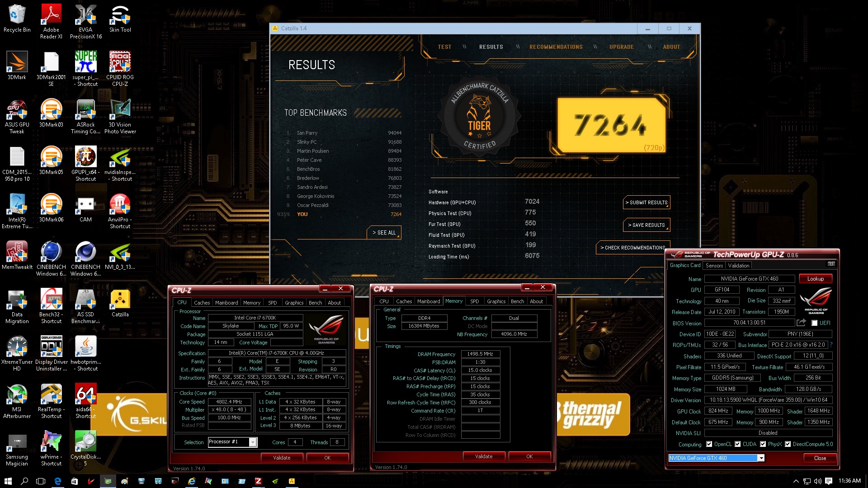The image size is (868, 488).
Task: Click the 7264 score tile in Catzilla
Action: click(x=611, y=125)
